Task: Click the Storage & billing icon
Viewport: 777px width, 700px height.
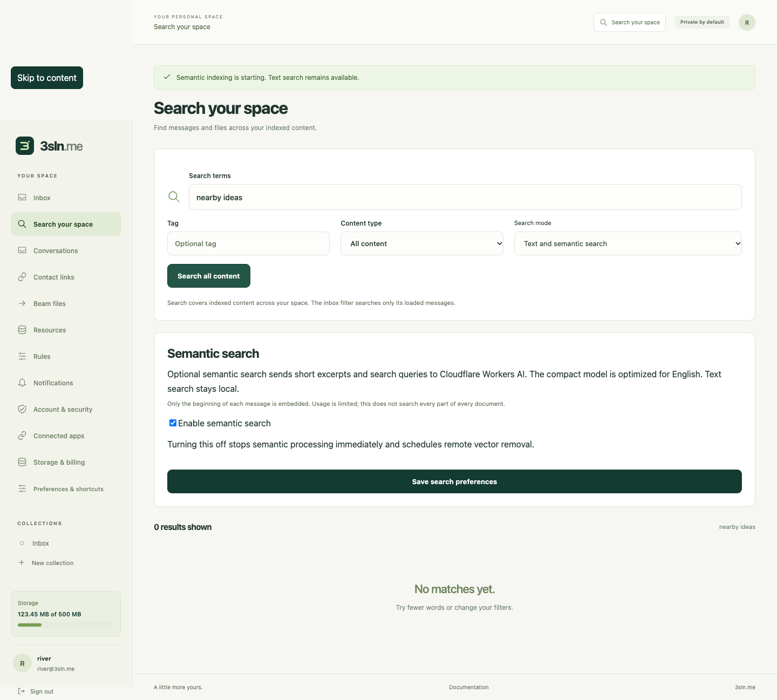Action: tap(22, 462)
